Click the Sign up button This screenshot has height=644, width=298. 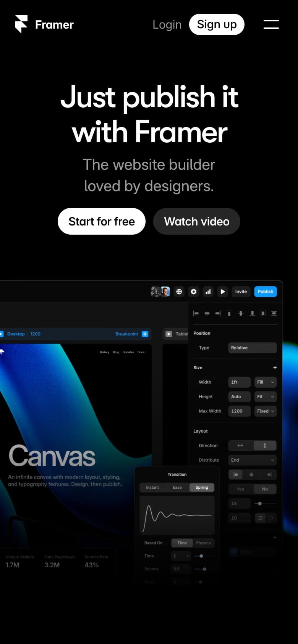tap(217, 24)
